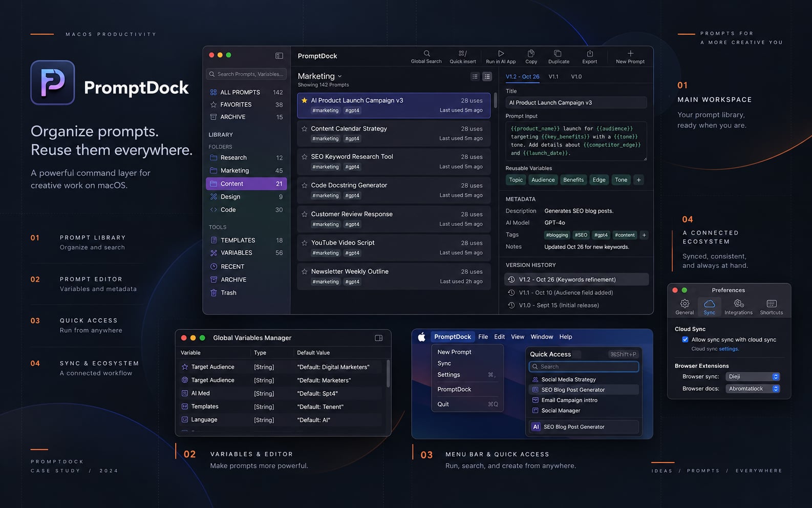The height and width of the screenshot is (508, 812).
Task: Create a New Prompt with plus icon
Action: (630, 56)
